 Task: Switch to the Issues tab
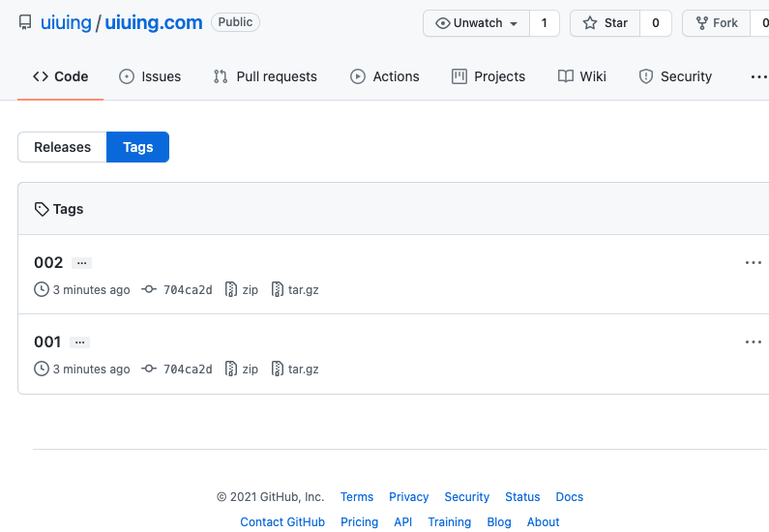click(150, 76)
